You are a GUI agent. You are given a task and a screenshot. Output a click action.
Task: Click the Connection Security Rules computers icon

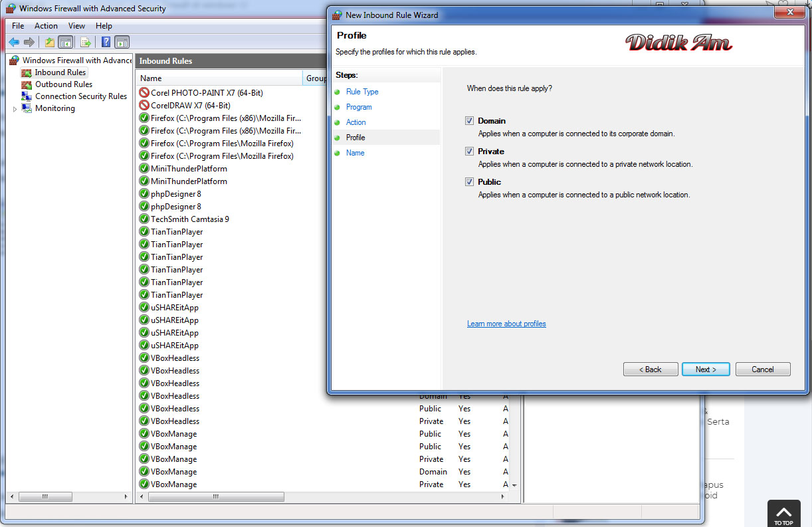(x=27, y=96)
